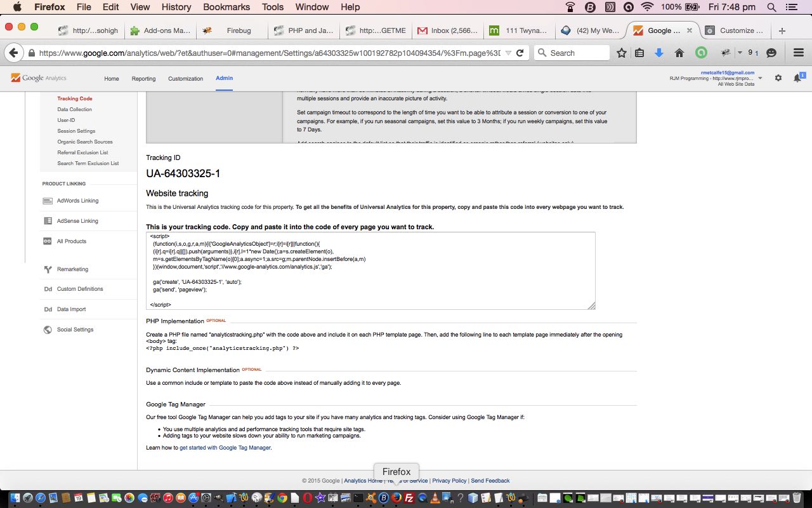This screenshot has width=812, height=508.
Task: Switch to the Customize tab
Action: (736, 30)
